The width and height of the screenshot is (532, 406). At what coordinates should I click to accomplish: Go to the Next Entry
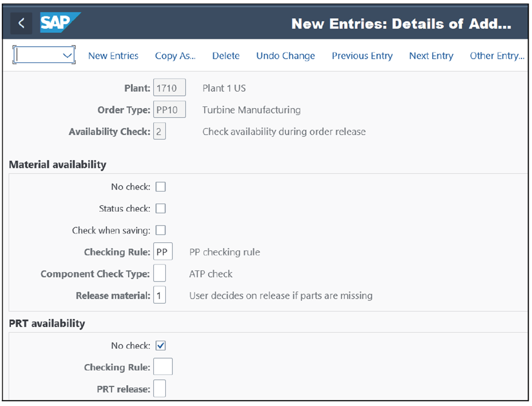coord(430,55)
